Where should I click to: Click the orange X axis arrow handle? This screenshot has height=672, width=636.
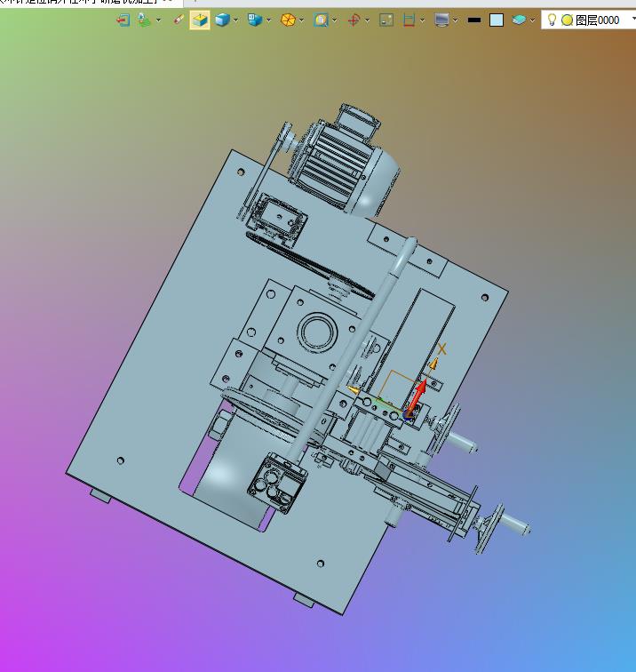point(433,364)
